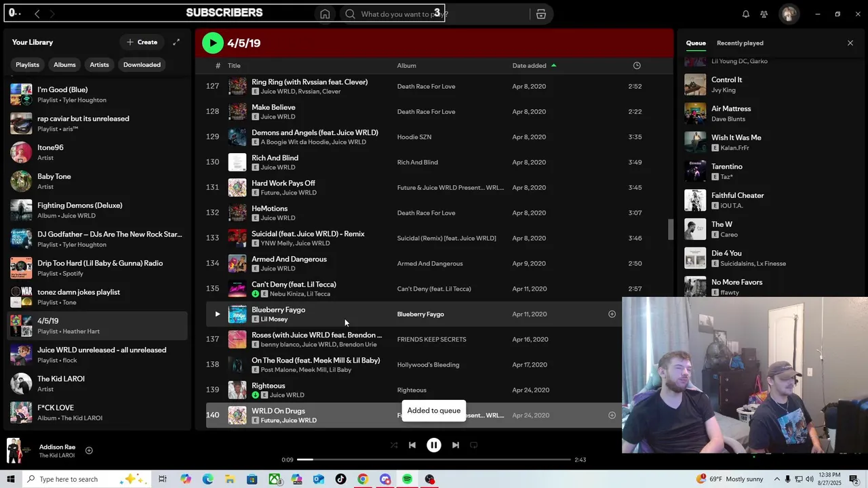Viewport: 868px width, 488px height.
Task: Click the duration clock column header icon
Action: tap(637, 66)
